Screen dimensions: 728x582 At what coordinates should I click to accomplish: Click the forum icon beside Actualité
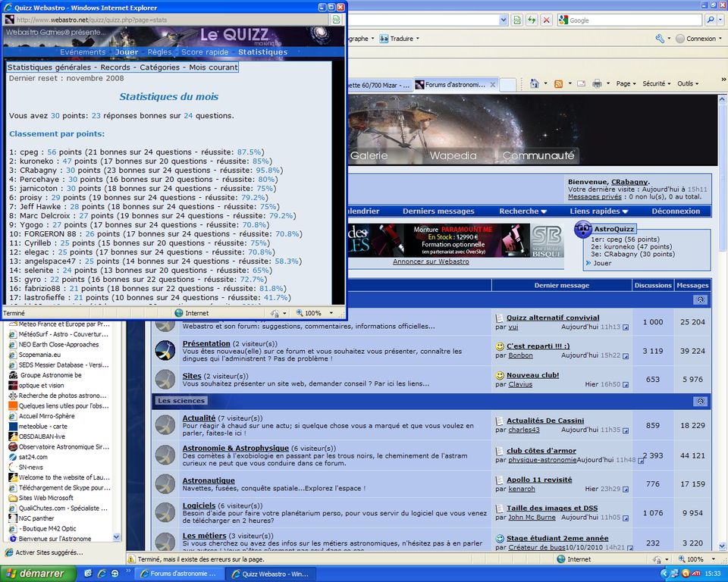165,424
